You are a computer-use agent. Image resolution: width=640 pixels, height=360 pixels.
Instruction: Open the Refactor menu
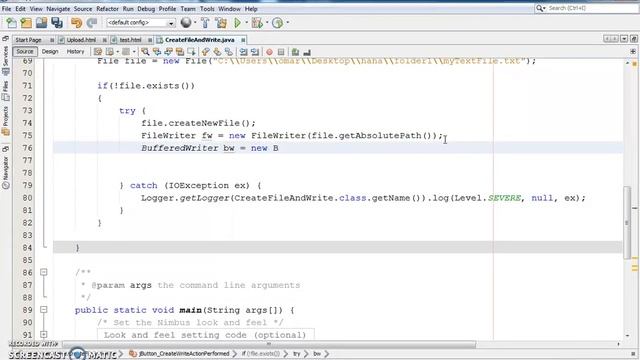coord(107,9)
